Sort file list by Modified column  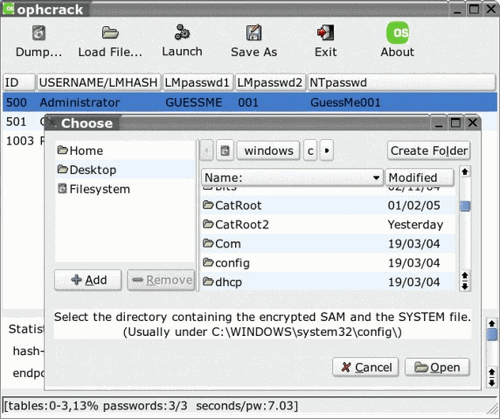(419, 177)
